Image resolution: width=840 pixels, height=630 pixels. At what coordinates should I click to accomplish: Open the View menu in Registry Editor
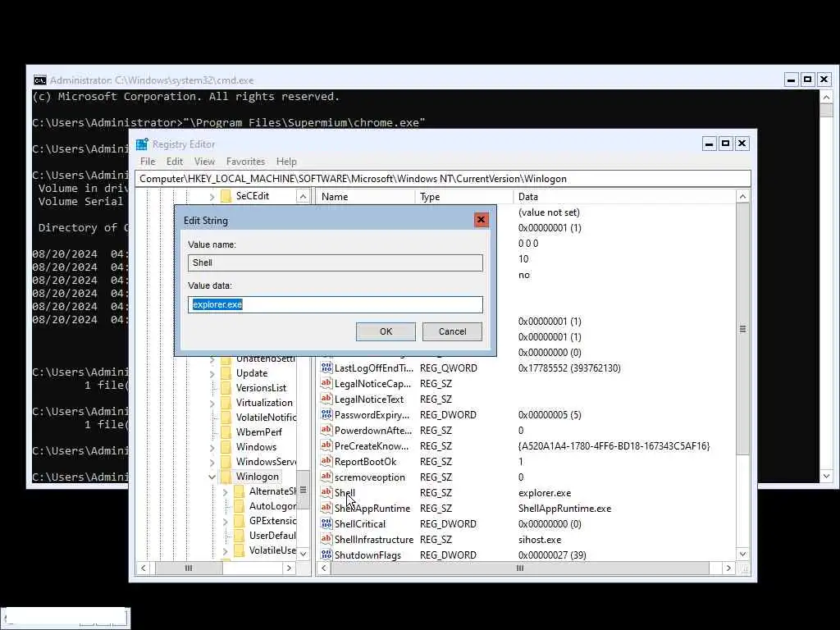click(204, 162)
